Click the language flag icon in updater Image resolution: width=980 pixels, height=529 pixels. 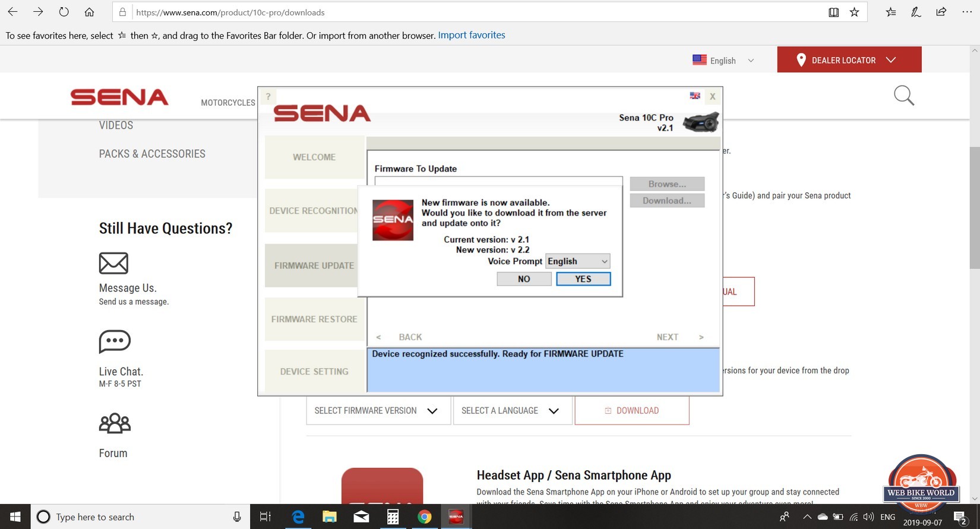point(694,96)
